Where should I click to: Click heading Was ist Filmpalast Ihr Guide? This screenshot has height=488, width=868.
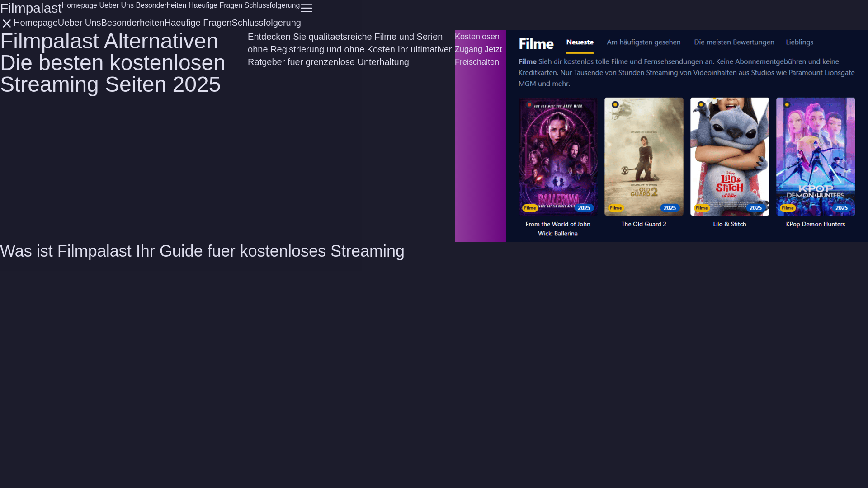pos(202,251)
